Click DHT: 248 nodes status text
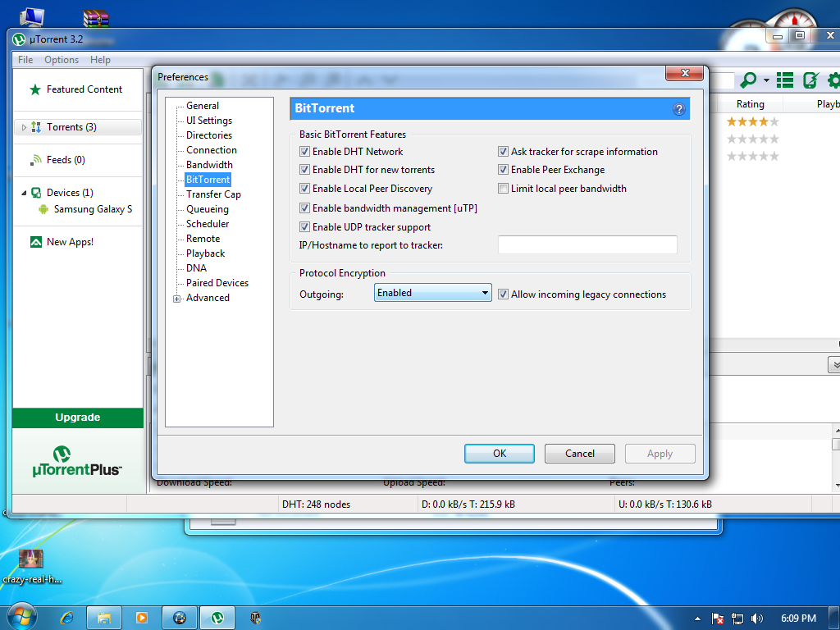This screenshot has height=630, width=840. pyautogui.click(x=316, y=504)
